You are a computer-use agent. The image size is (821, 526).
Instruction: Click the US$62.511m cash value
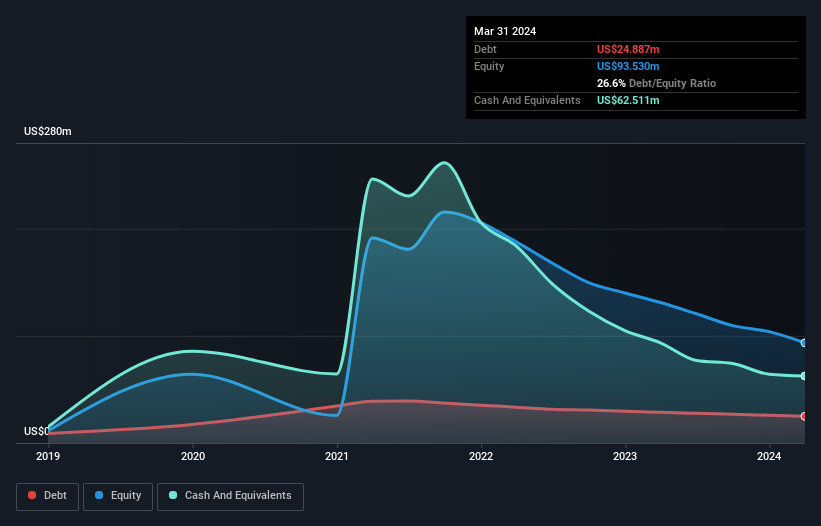click(x=628, y=100)
